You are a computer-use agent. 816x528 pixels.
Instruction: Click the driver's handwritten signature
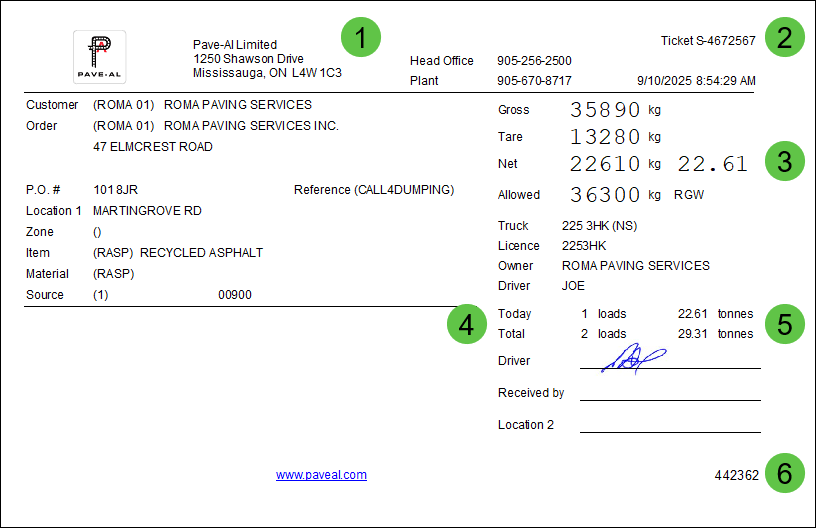point(633,358)
